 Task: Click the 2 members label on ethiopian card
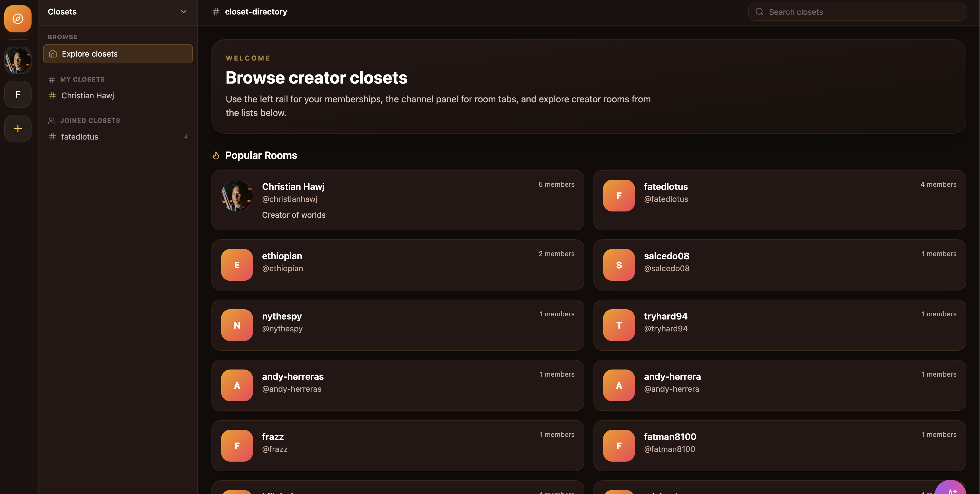click(x=556, y=254)
